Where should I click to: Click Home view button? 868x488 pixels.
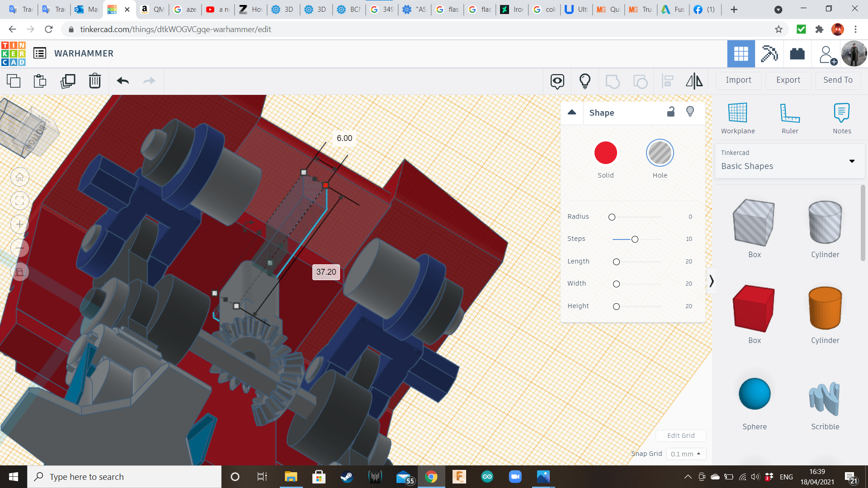(x=20, y=177)
